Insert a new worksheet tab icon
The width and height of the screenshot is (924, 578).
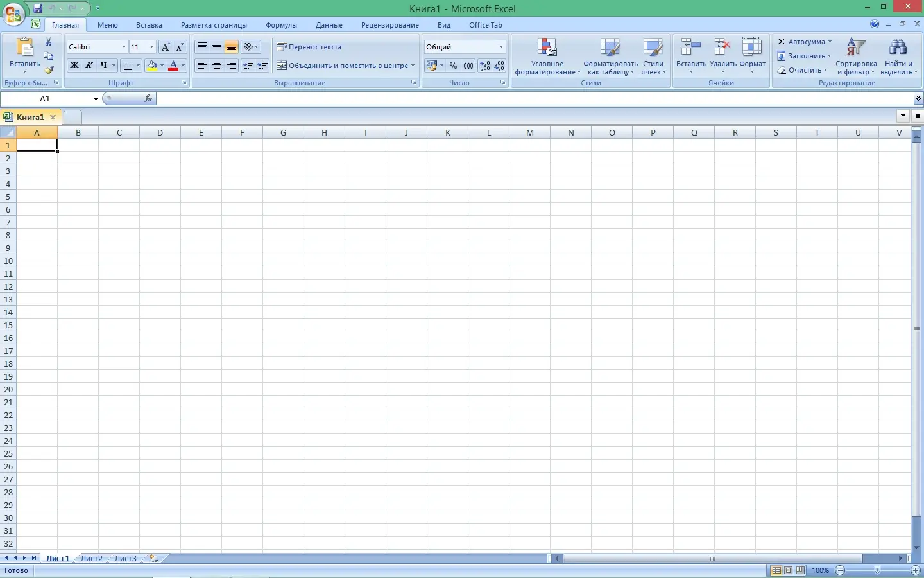(x=154, y=558)
